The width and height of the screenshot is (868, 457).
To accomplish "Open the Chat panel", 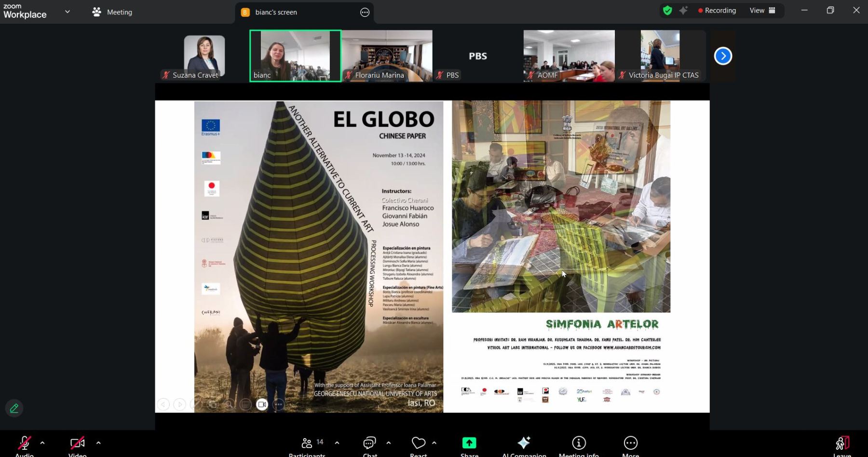I will [x=369, y=443].
